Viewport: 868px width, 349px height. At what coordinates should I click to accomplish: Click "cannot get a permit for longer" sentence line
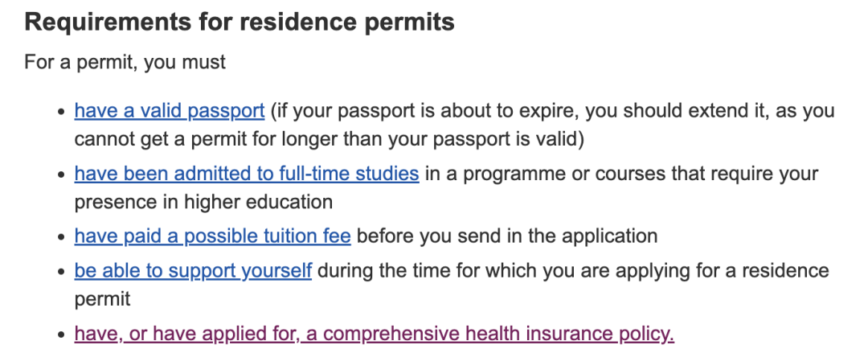point(330,139)
